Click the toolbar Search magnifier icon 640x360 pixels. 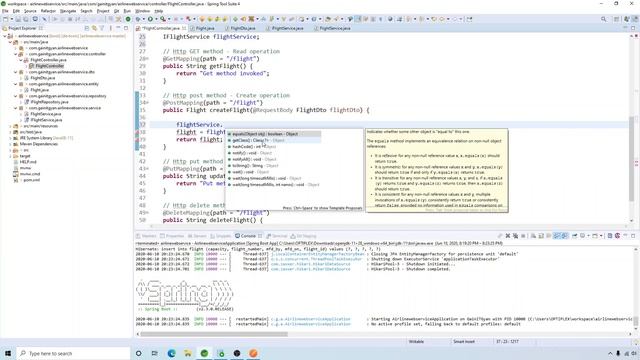[604, 19]
